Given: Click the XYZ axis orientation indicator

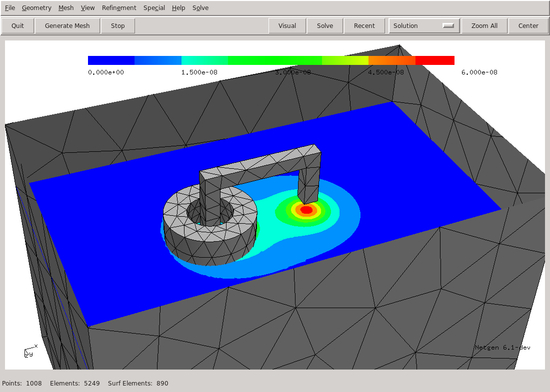Looking at the screenshot, I should click(x=30, y=351).
